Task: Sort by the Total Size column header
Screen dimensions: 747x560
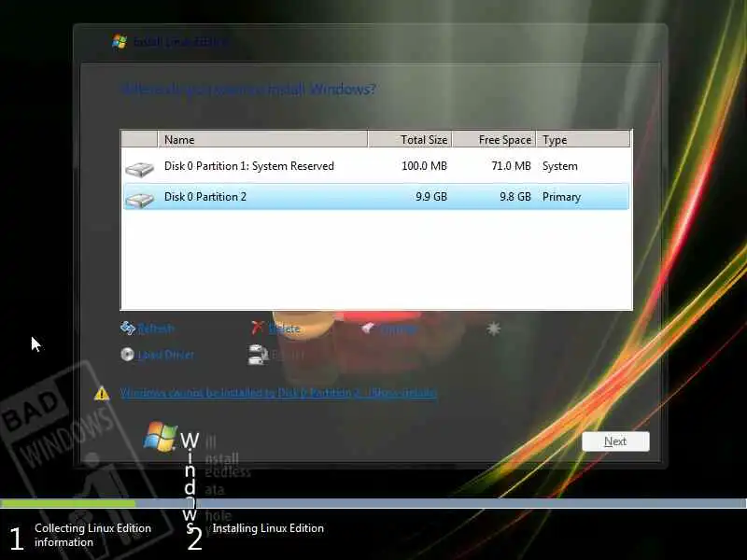Action: click(410, 139)
